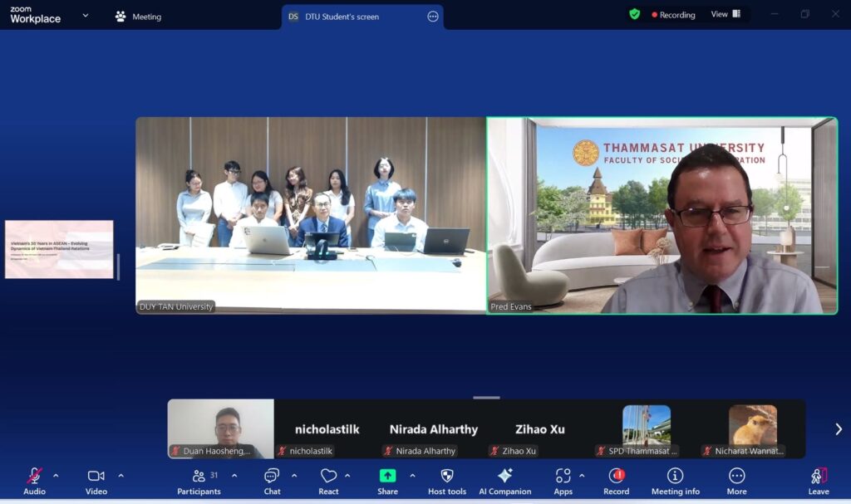Expand the arrow next to Participants
Screen dimensions: 851x504
234,476
